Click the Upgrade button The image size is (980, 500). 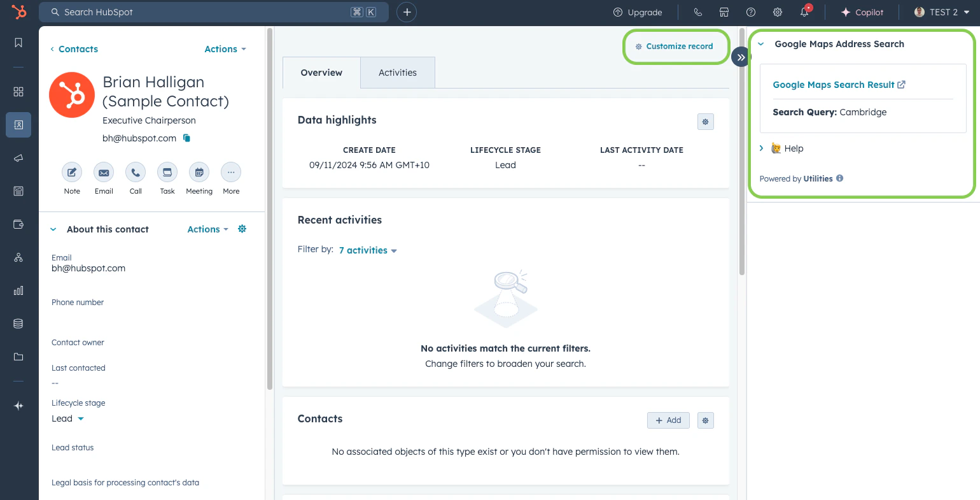click(638, 12)
